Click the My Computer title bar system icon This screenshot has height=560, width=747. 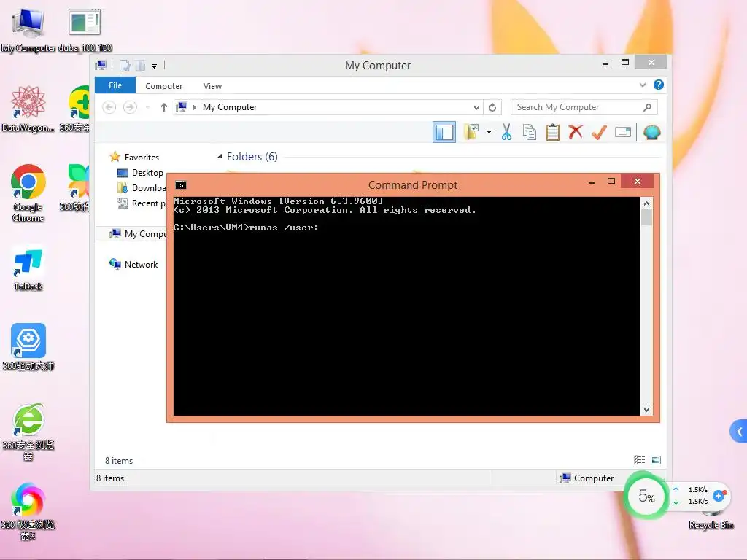pyautogui.click(x=101, y=65)
